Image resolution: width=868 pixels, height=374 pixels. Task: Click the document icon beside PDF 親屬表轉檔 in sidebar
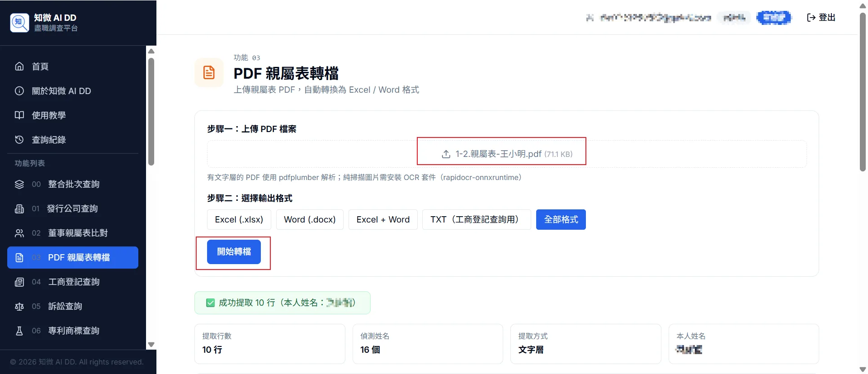click(19, 257)
